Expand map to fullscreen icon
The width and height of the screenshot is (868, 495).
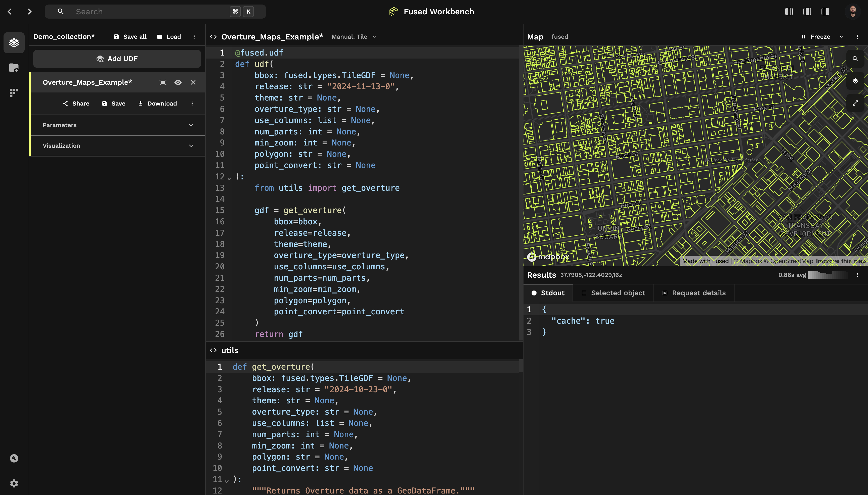coord(855,103)
